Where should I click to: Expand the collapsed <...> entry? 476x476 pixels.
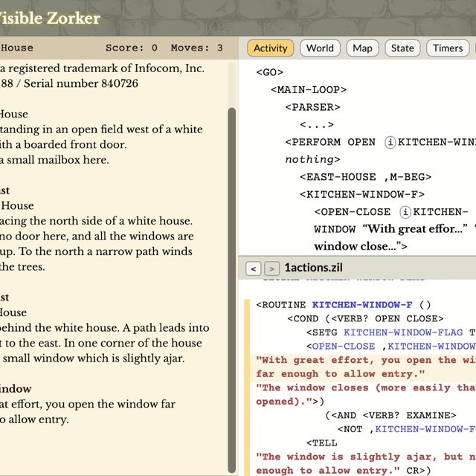click(x=317, y=124)
